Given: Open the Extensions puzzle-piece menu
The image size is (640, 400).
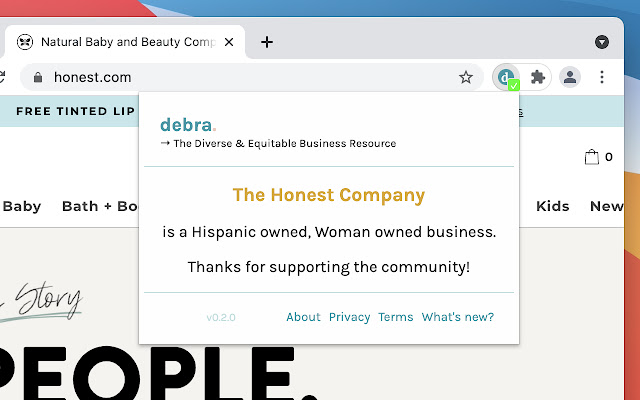Looking at the screenshot, I should 538,77.
